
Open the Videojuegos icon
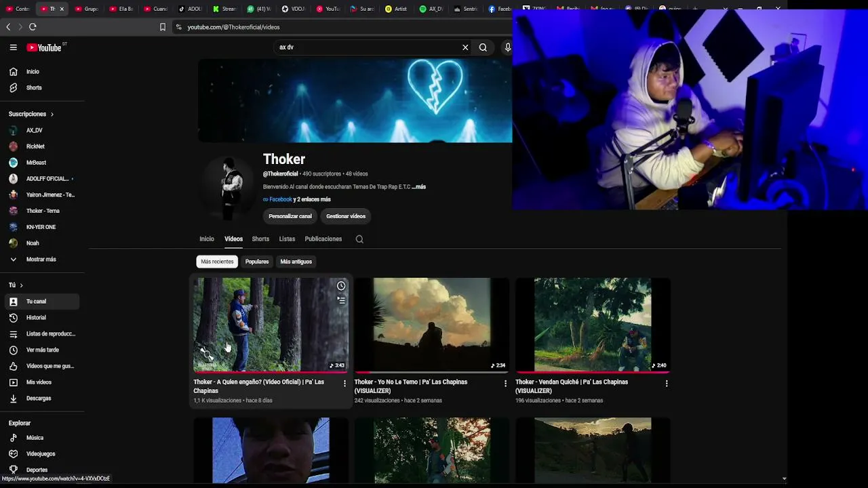pyautogui.click(x=13, y=454)
